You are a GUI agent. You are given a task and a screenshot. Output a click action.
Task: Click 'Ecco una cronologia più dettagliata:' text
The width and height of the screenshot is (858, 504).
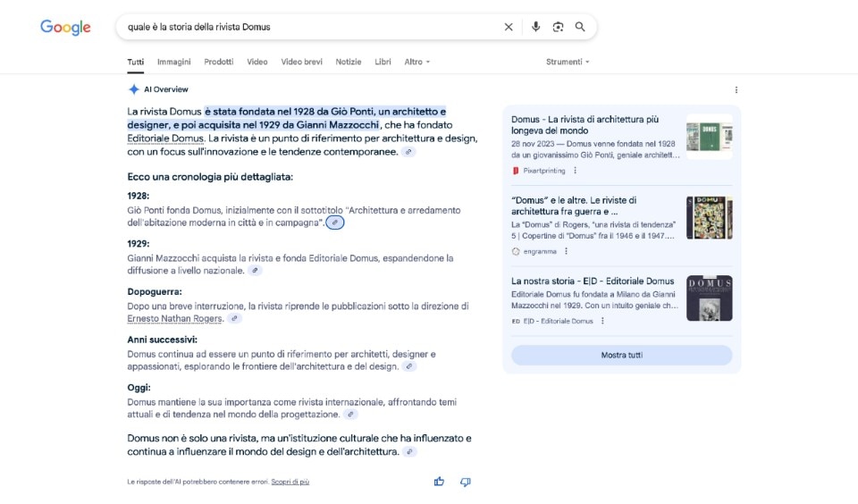210,177
